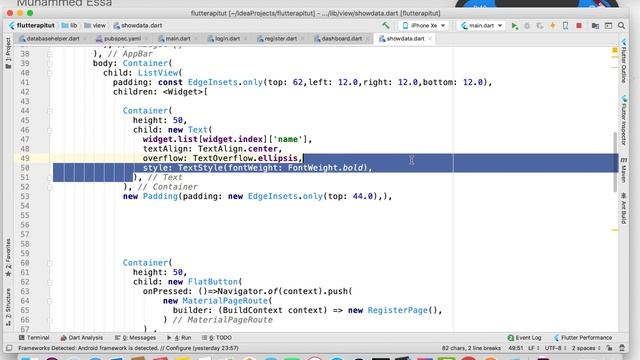This screenshot has width=640, height=360.
Task: Collapse the FlatButton fold at line 62
Action: [50, 282]
